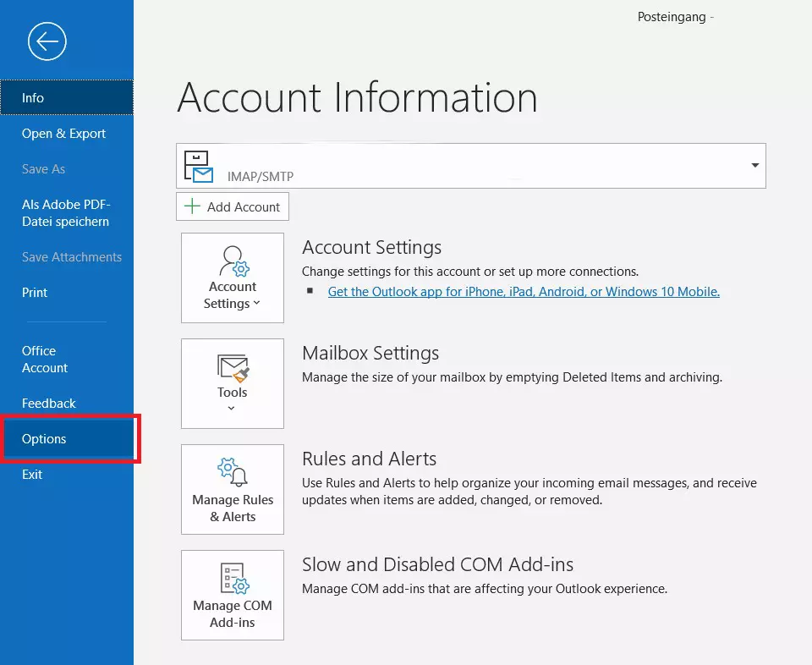This screenshot has height=665, width=812.
Task: Select Open & Export in the sidebar
Action: coord(63,133)
